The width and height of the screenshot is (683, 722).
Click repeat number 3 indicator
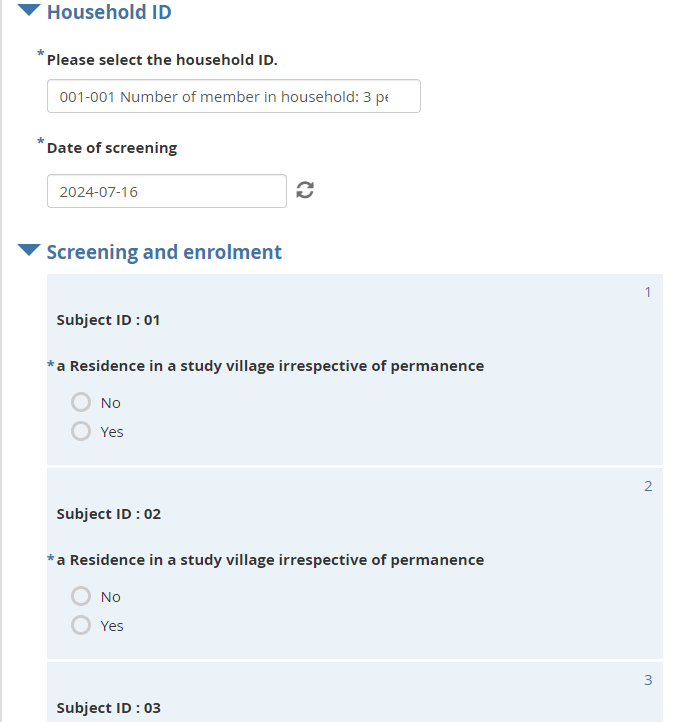click(x=648, y=680)
